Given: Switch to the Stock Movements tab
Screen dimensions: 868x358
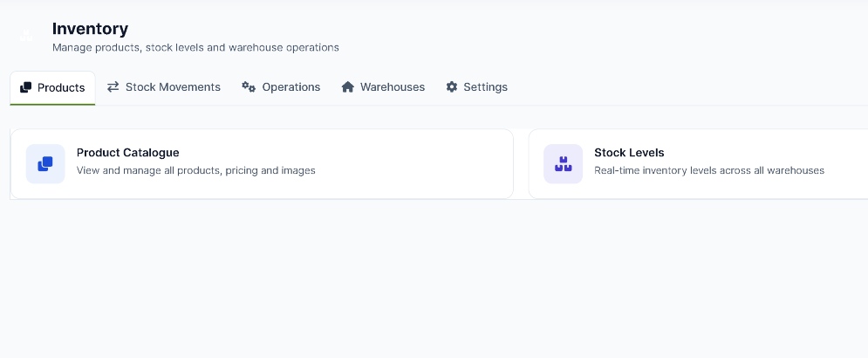Looking at the screenshot, I should (164, 87).
